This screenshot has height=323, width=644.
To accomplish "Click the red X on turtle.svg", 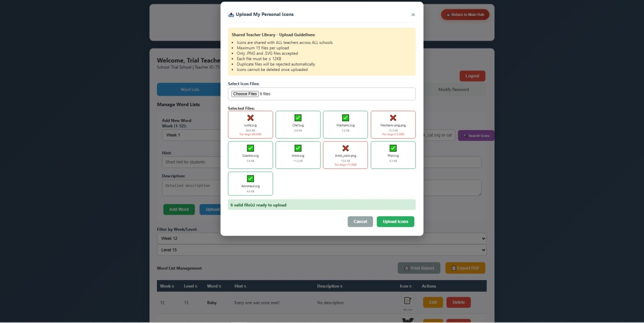I will click(x=250, y=118).
